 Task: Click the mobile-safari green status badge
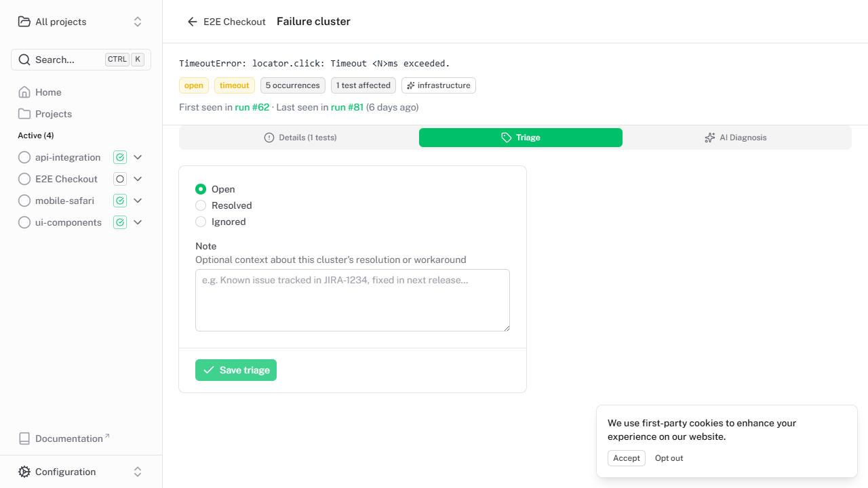pos(120,201)
